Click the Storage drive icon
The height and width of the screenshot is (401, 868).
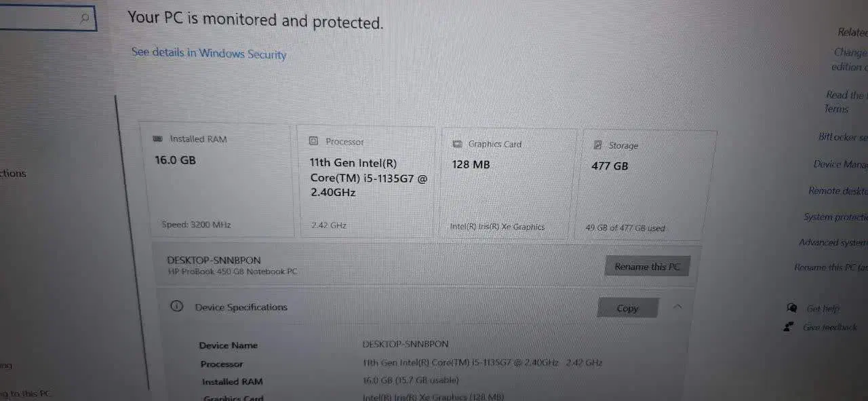598,145
